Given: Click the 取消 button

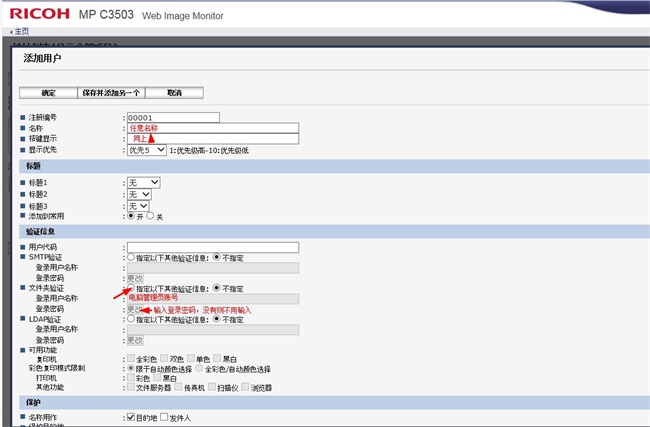Looking at the screenshot, I should tap(175, 93).
